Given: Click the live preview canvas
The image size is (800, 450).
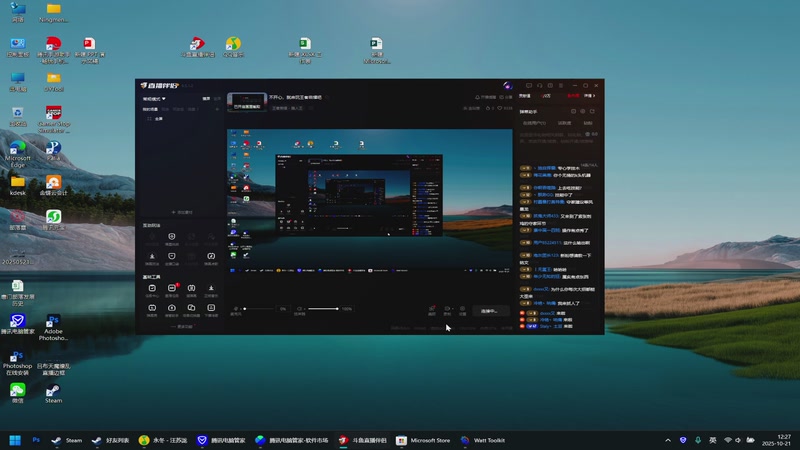Looking at the screenshot, I should coord(369,202).
